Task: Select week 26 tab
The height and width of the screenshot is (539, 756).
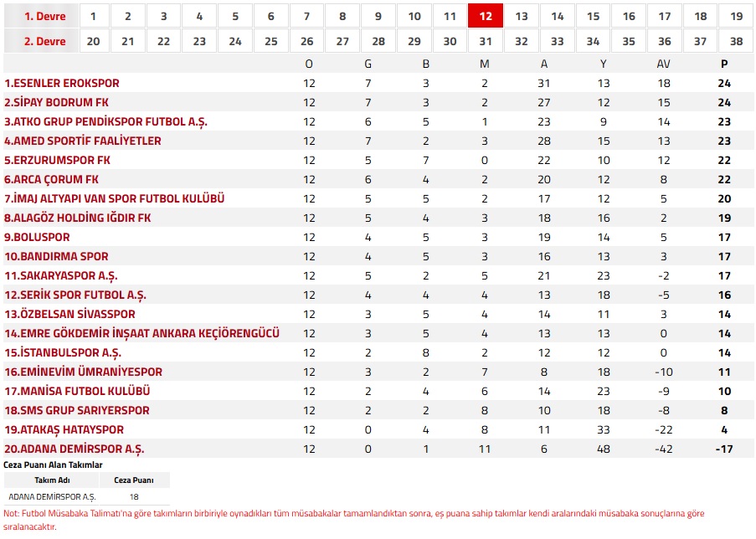Action: 306,41
